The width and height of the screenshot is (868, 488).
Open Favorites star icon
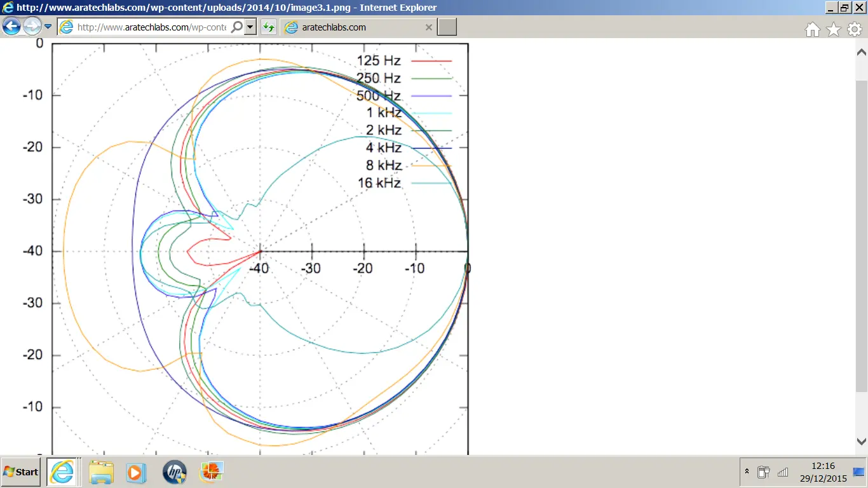834,30
